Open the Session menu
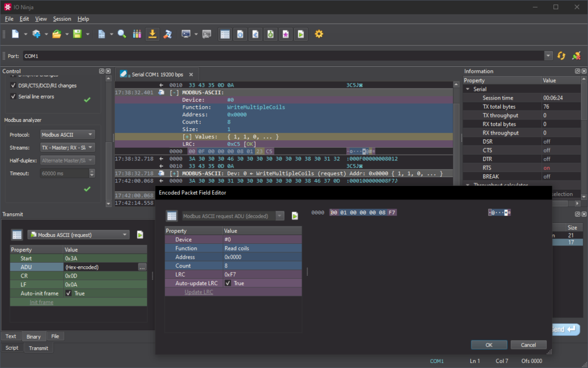Viewport: 588px width, 368px height. pyautogui.click(x=62, y=19)
